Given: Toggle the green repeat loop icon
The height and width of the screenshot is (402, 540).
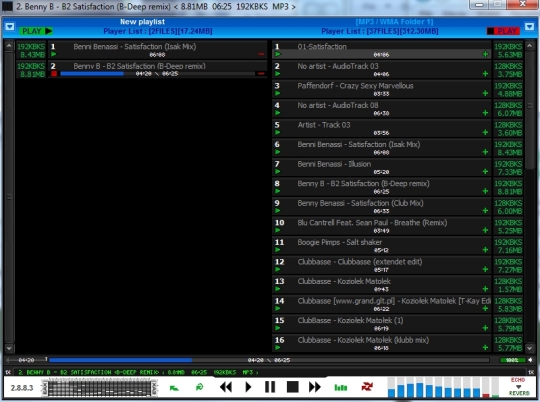Looking at the screenshot, I should coord(199,387).
